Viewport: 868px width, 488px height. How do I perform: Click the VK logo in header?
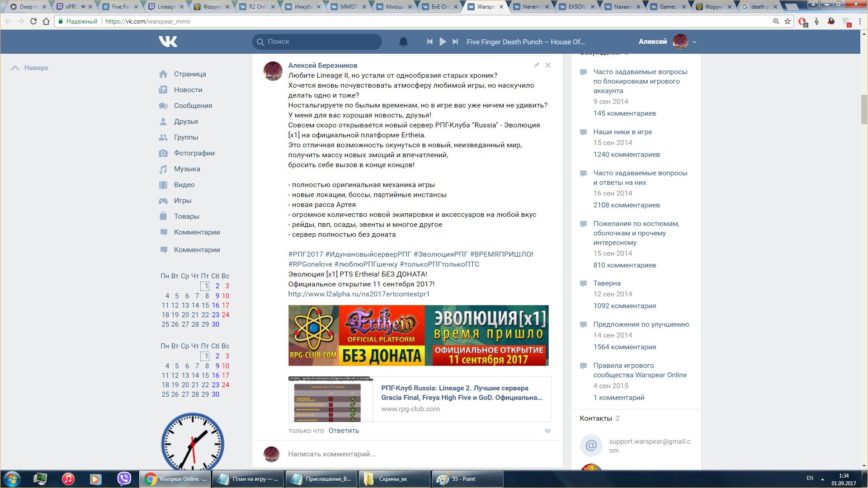click(168, 42)
